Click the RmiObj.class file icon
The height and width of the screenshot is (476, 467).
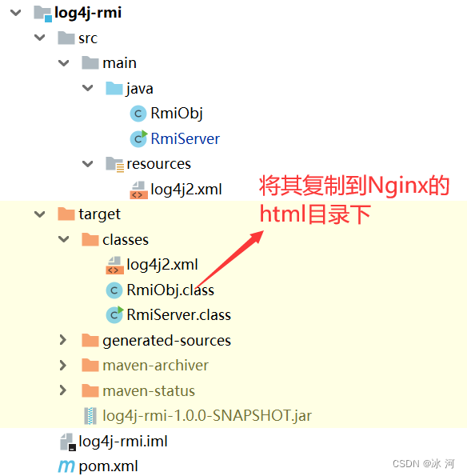(x=114, y=290)
